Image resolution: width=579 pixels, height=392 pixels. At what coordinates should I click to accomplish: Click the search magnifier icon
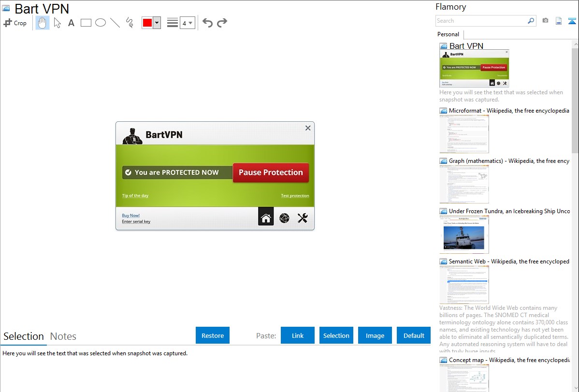(x=531, y=21)
